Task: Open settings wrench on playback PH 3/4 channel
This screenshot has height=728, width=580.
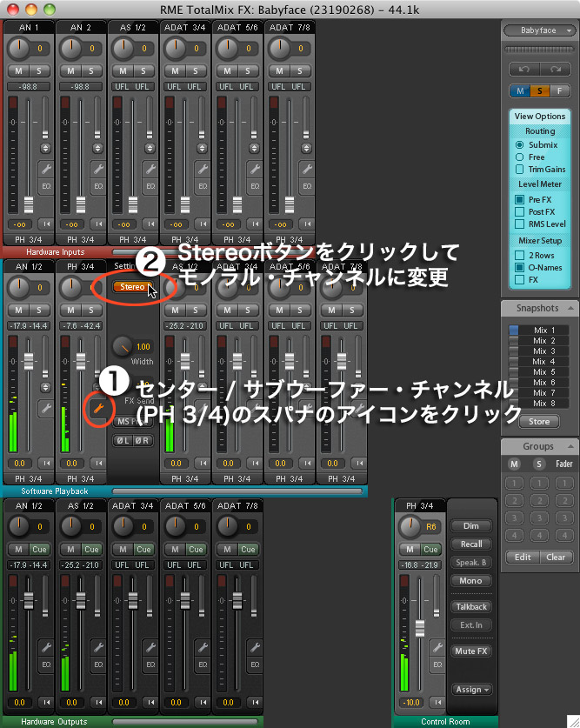Action: (97, 408)
